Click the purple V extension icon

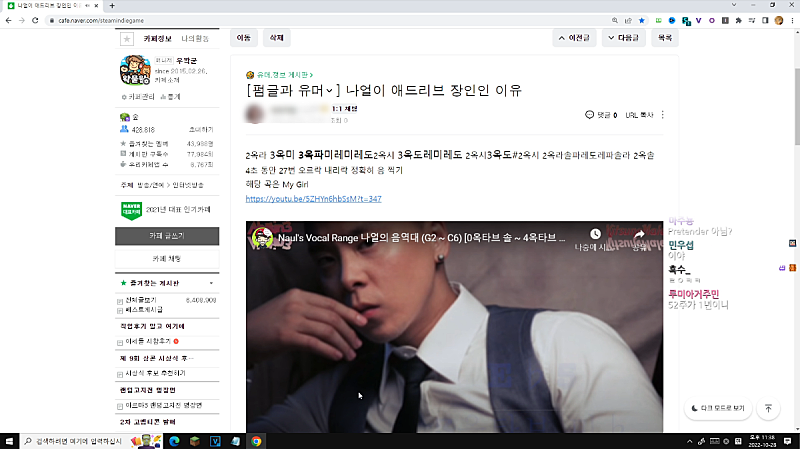pyautogui.click(x=698, y=20)
